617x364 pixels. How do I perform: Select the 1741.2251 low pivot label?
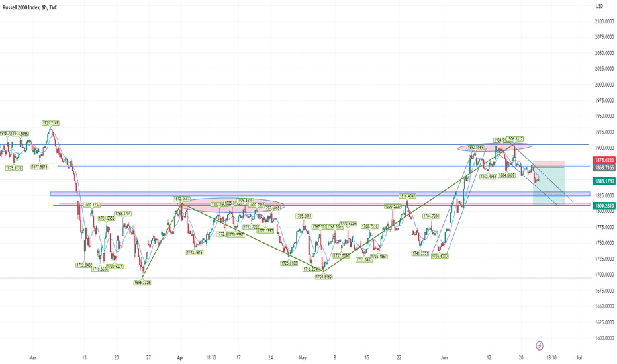420,253
